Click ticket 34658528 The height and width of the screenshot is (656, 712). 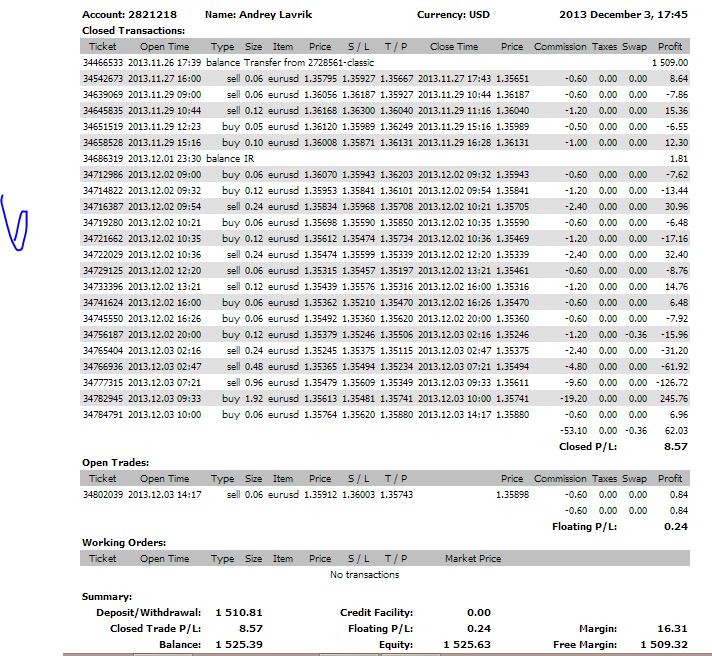[x=103, y=143]
